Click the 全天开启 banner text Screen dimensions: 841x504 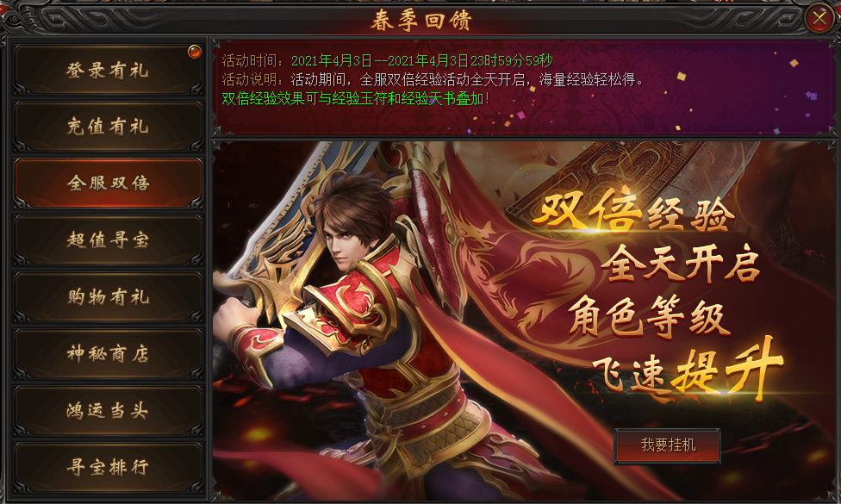tap(680, 264)
